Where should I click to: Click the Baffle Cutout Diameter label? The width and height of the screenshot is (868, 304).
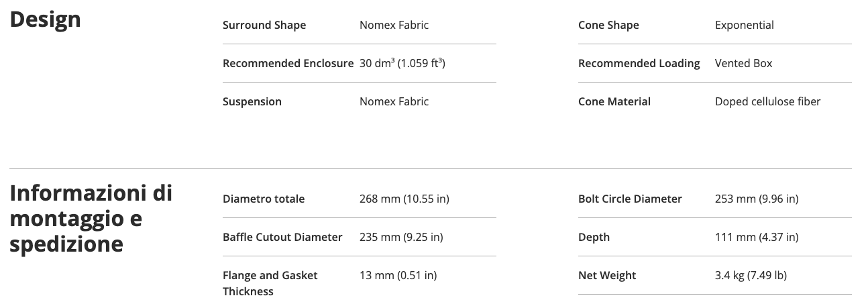[282, 238]
